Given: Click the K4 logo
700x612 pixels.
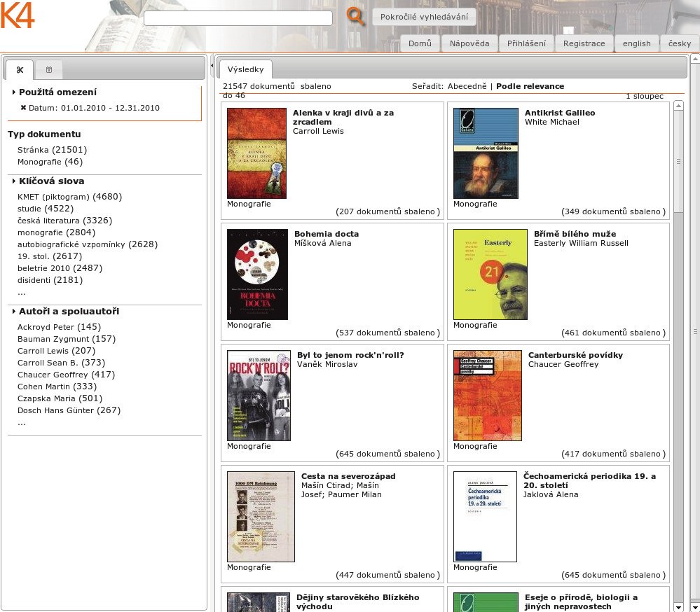Looking at the screenshot, I should [x=18, y=16].
